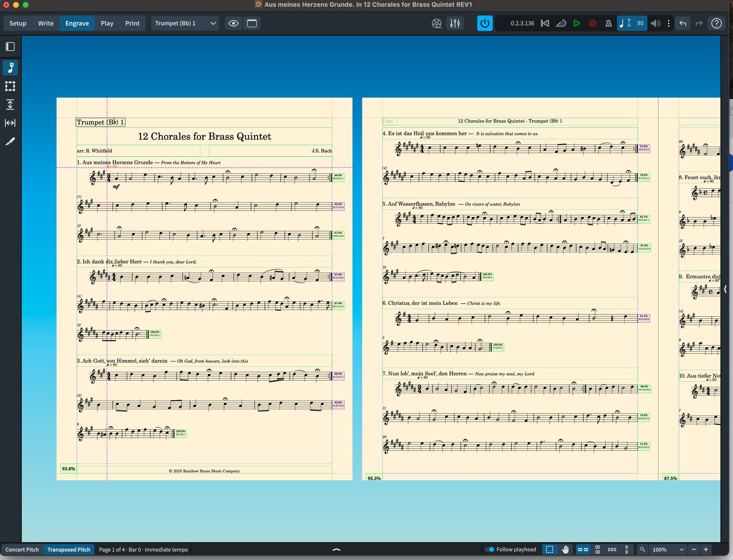Click the title 12 Chorales for Brass Quintet
The image size is (733, 560).
click(x=204, y=136)
